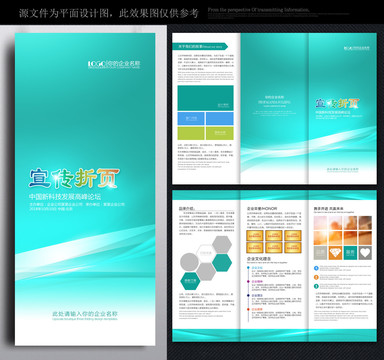Click the orange diamond icon tile
This screenshot has height=360, width=384.
tap(335, 253)
